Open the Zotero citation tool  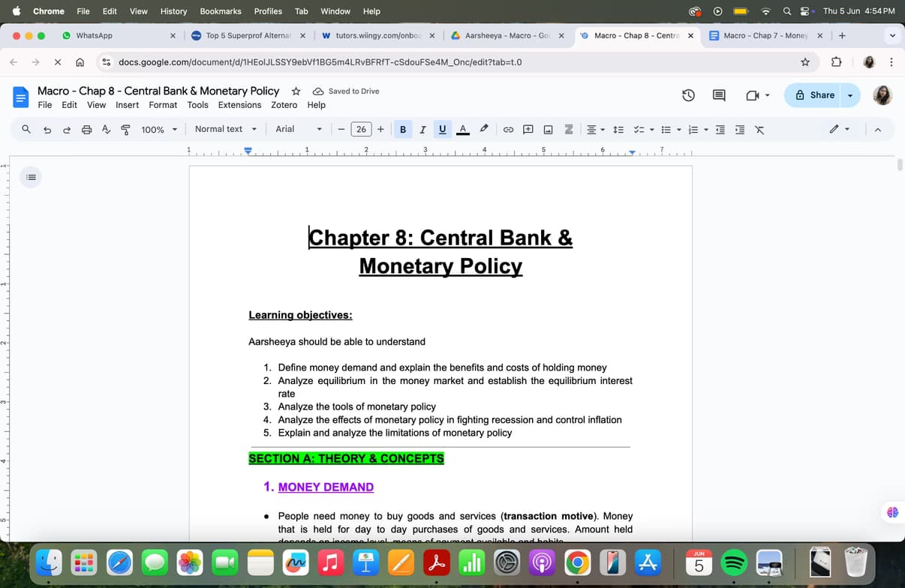click(568, 129)
